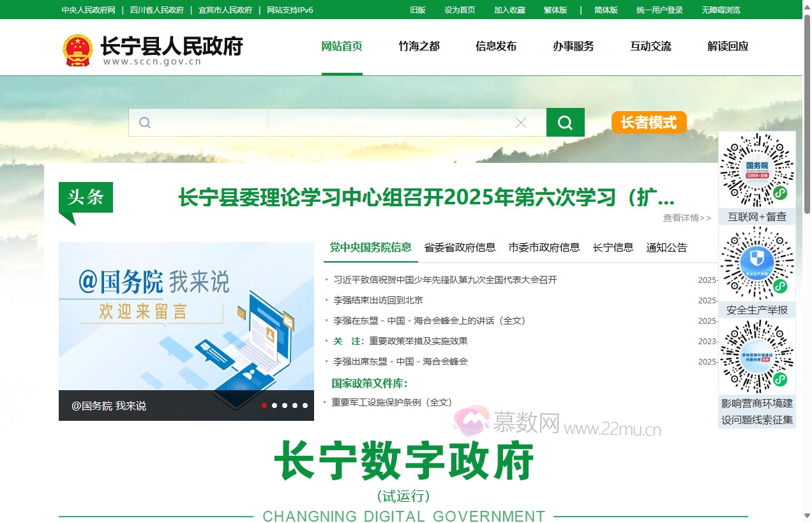Enable 无障碍浏览 accessibility mode
This screenshot has height=523, width=812.
tap(721, 10)
